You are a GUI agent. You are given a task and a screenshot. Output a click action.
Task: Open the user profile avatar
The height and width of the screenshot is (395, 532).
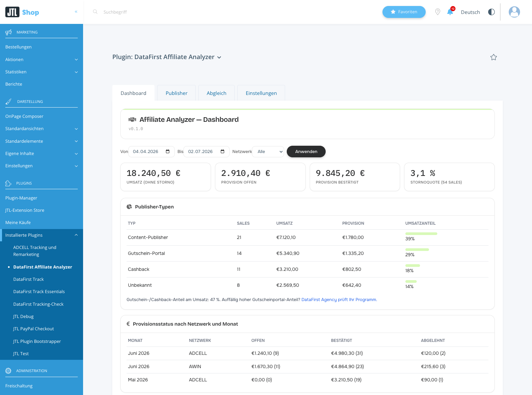tap(514, 12)
